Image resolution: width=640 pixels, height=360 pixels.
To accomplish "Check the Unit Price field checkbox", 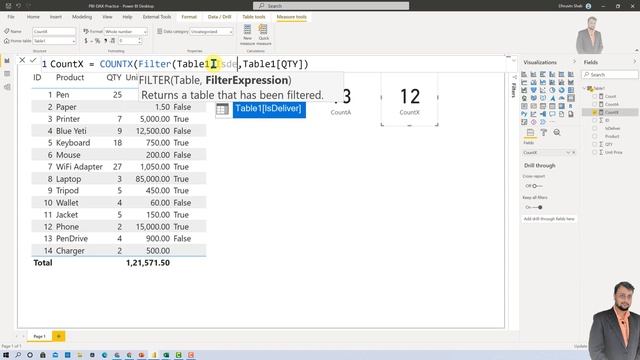I will click(x=594, y=152).
